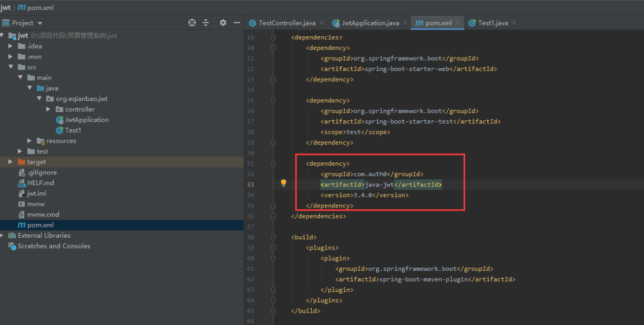The width and height of the screenshot is (644, 325).
Task: Switch to TestController.java tab
Action: click(x=287, y=23)
